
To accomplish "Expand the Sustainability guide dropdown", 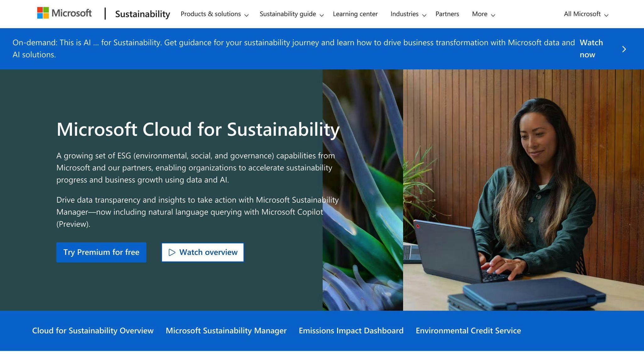I will coord(291,14).
